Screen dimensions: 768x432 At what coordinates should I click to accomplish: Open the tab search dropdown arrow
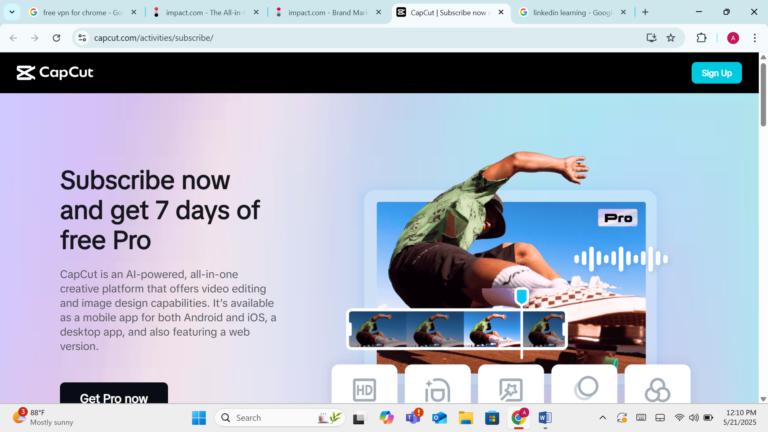coord(12,12)
